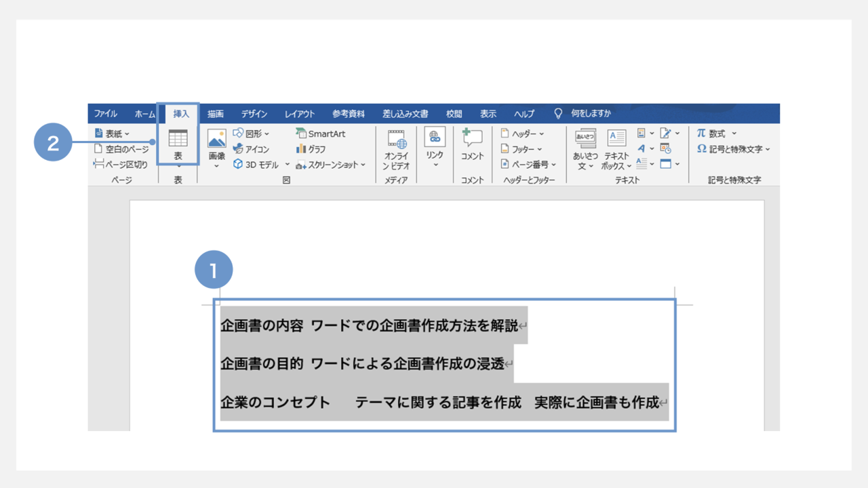Click the ヘッダー (Header) button
Viewport: 868px width, 488px height.
[522, 134]
